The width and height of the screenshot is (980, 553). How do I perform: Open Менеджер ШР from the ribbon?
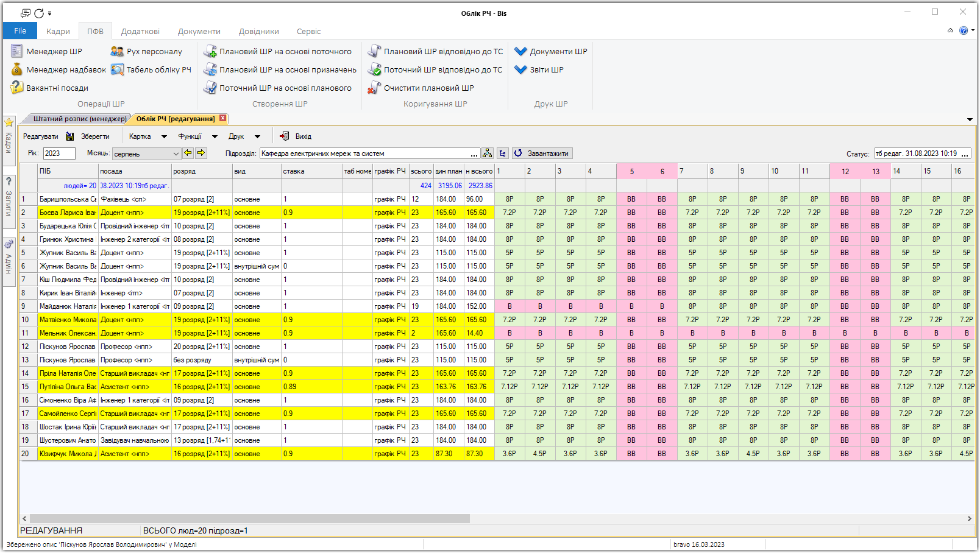coord(47,52)
